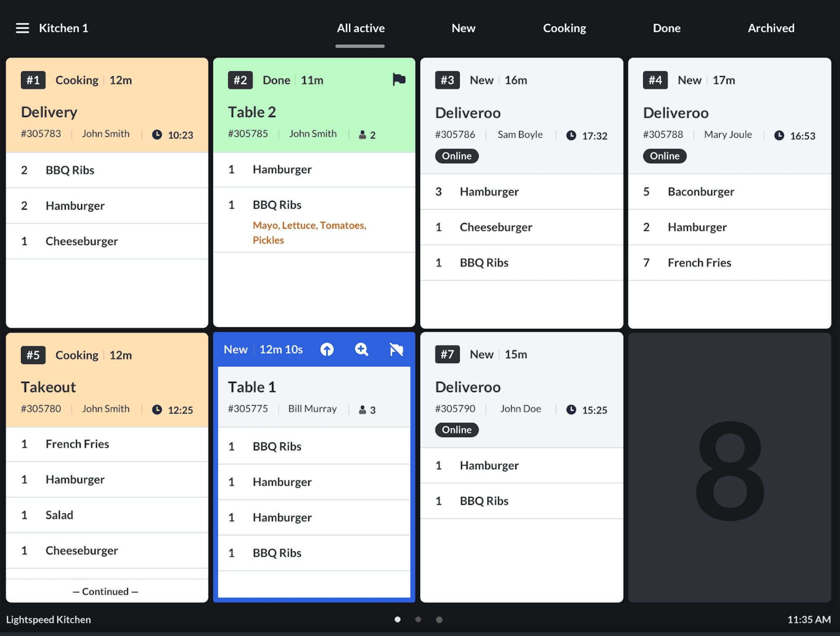Toggle visibility of order #305786 Online status
This screenshot has height=636, width=840.
point(456,155)
